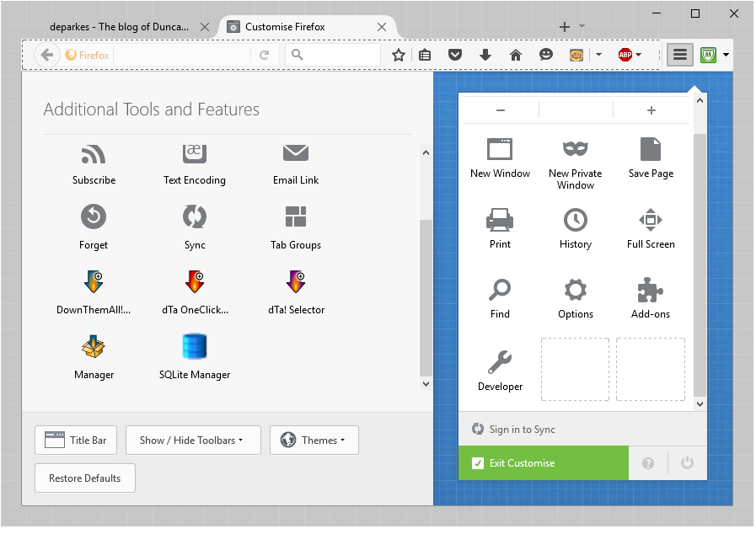The width and height of the screenshot is (756, 534).
Task: Open the Show / Hide Toolbars dropdown
Action: point(192,440)
